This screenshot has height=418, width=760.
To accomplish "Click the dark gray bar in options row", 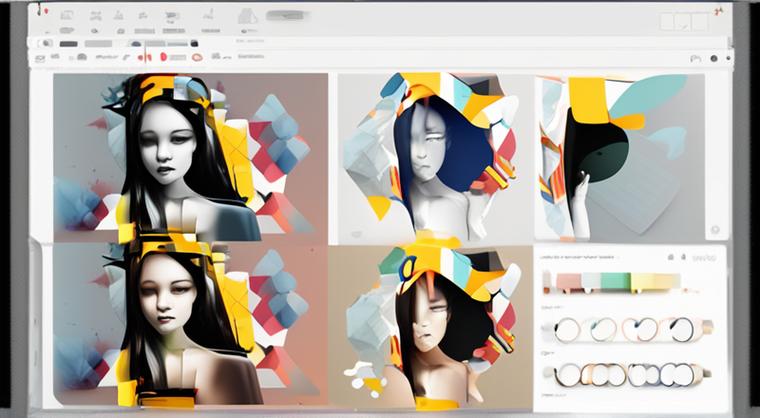I will pyautogui.click(x=68, y=44).
